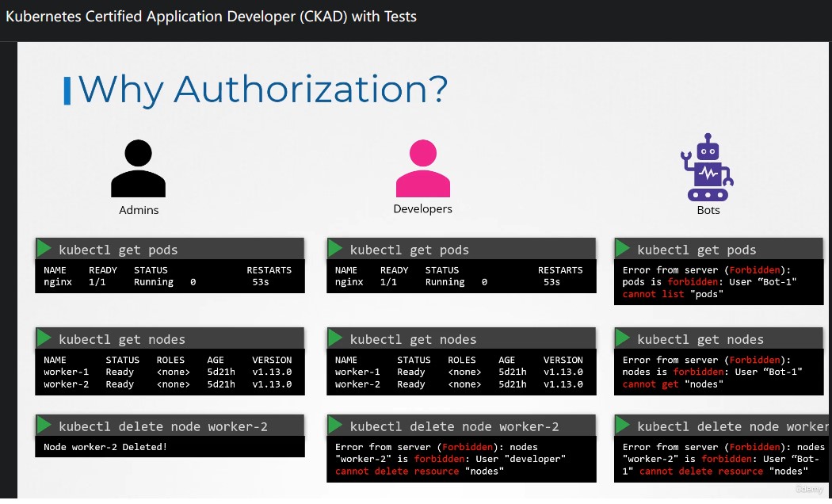The height and width of the screenshot is (504, 832).
Task: Click green arrow beside Bots kubectl delete node
Action: 622,425
